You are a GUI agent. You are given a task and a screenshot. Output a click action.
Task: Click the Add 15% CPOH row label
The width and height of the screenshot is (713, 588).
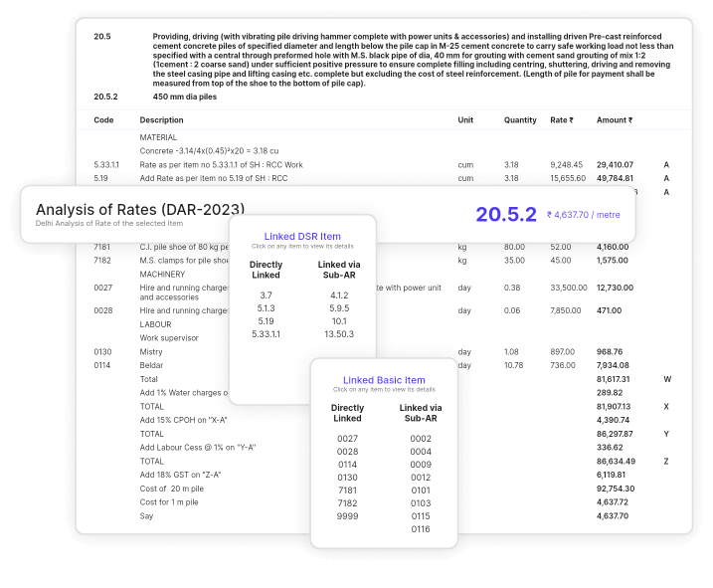tap(183, 420)
